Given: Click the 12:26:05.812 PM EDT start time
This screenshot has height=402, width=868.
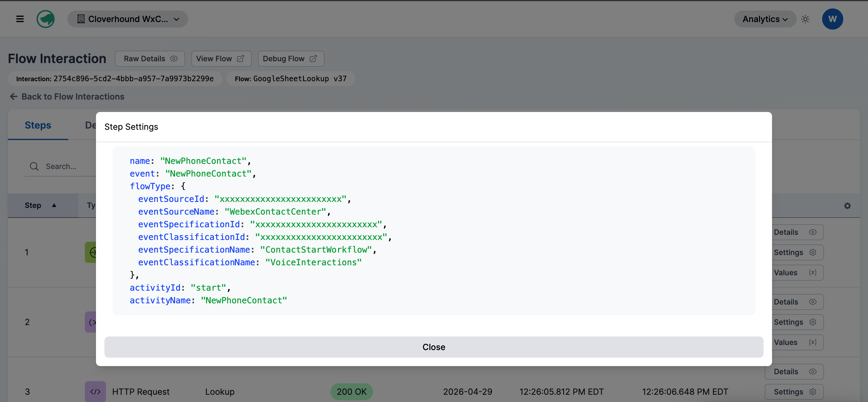Looking at the screenshot, I should pyautogui.click(x=561, y=391).
